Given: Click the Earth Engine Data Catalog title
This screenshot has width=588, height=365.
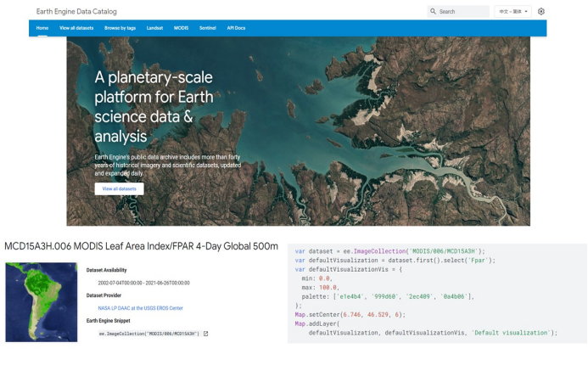Looking at the screenshot, I should click(76, 11).
